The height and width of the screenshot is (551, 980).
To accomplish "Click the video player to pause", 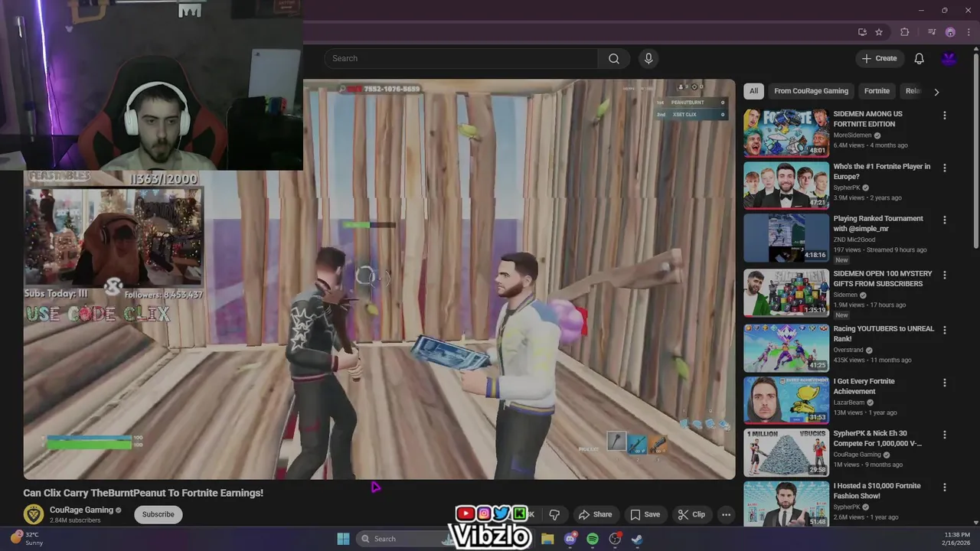I will [379, 279].
